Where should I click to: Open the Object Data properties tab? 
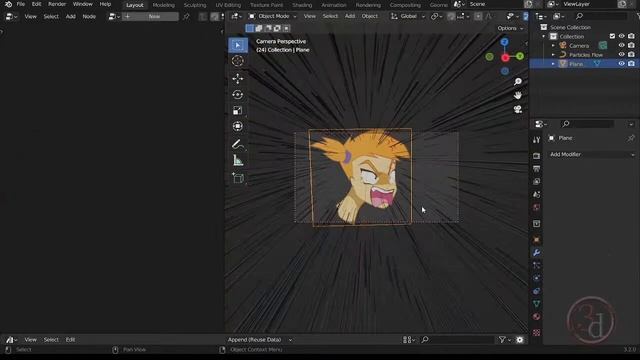tap(536, 304)
